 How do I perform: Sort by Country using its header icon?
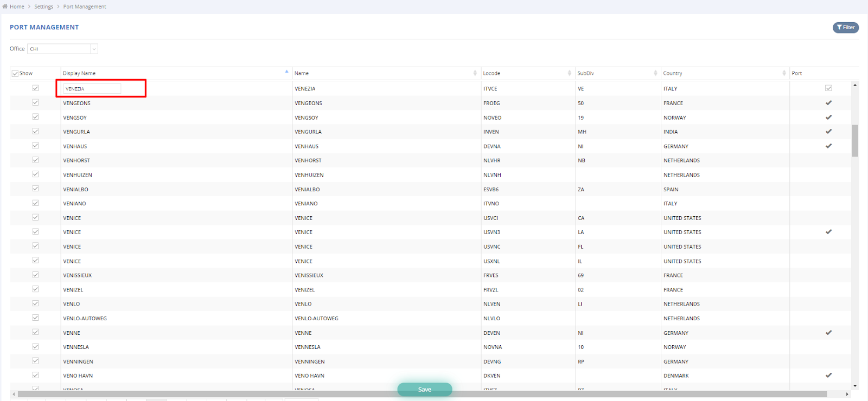coord(784,73)
